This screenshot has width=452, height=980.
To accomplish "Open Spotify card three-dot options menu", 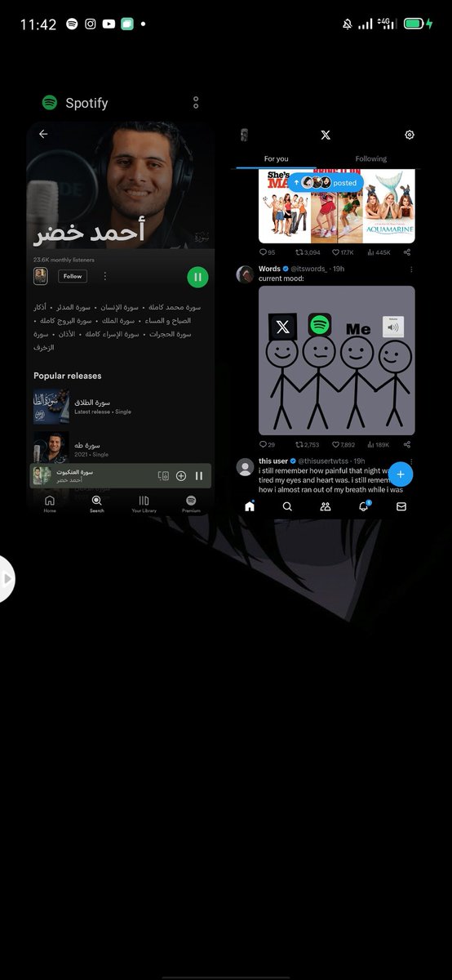I will 196,103.
